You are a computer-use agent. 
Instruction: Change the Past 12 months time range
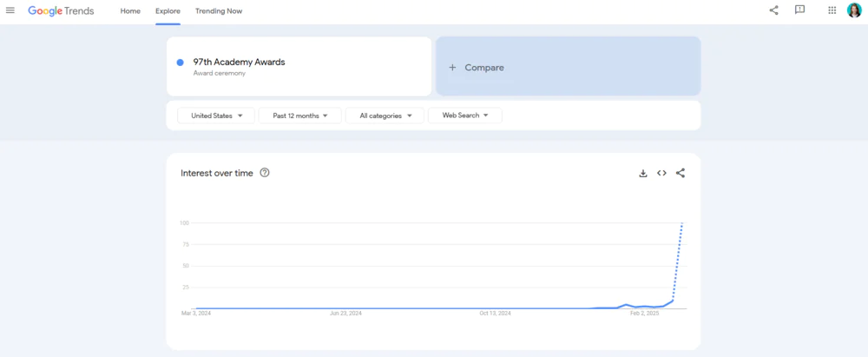pyautogui.click(x=300, y=116)
